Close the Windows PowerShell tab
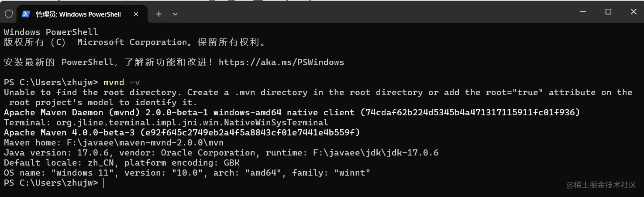This screenshot has height=197, width=644. pos(136,14)
